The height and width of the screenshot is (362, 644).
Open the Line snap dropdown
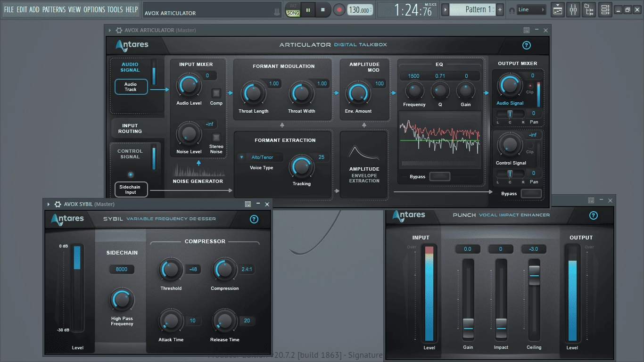click(x=531, y=9)
